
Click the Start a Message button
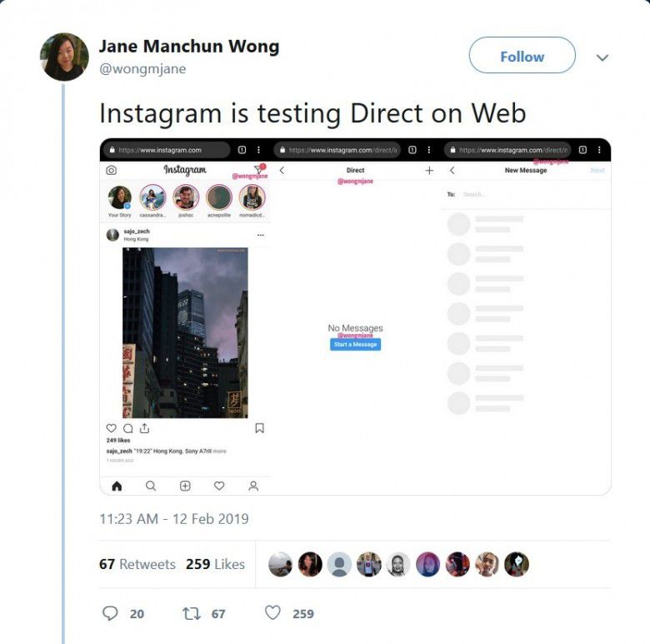(x=355, y=344)
